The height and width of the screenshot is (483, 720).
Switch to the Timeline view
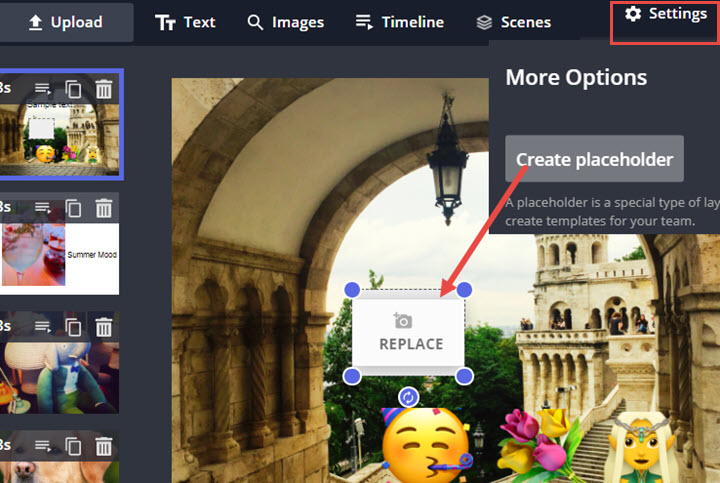click(399, 22)
